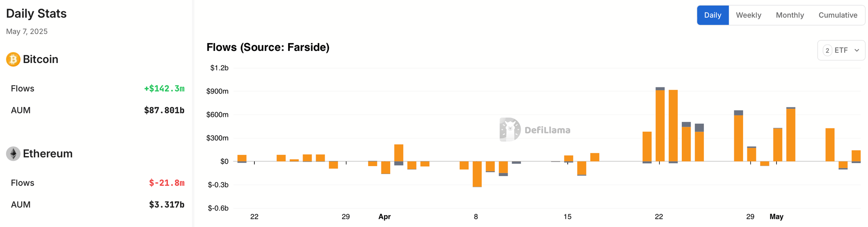Click the Flows (Source: Farside) chart title
The width and height of the screenshot is (868, 227).
pos(268,47)
